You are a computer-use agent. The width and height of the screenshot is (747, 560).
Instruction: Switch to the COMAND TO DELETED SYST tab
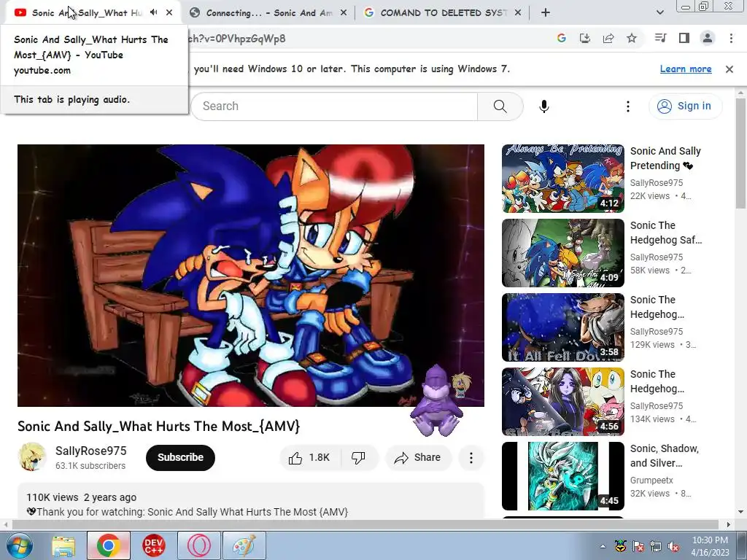click(444, 13)
